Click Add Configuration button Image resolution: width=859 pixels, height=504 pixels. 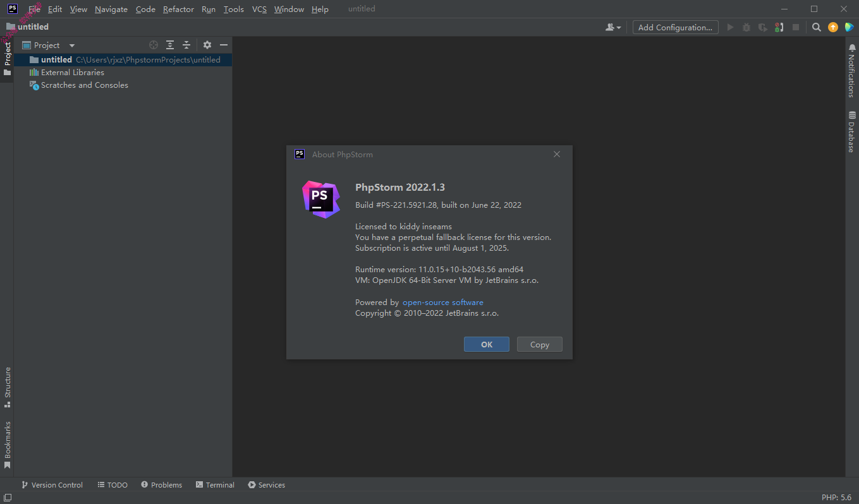click(675, 27)
